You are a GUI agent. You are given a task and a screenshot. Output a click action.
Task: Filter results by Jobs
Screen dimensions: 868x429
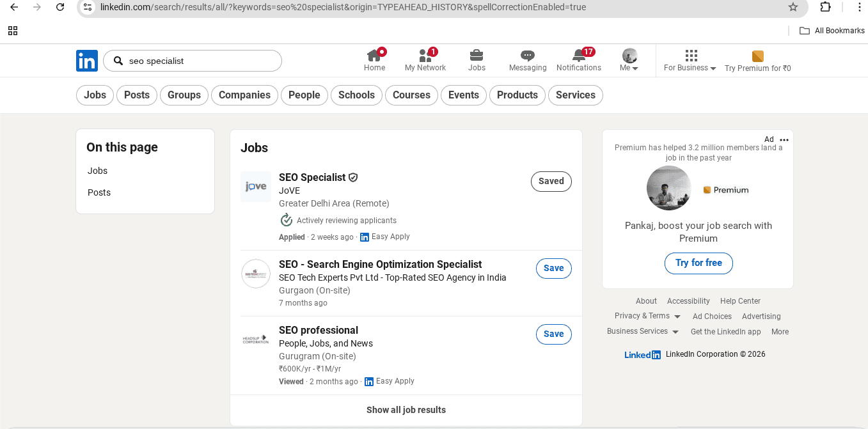[95, 95]
